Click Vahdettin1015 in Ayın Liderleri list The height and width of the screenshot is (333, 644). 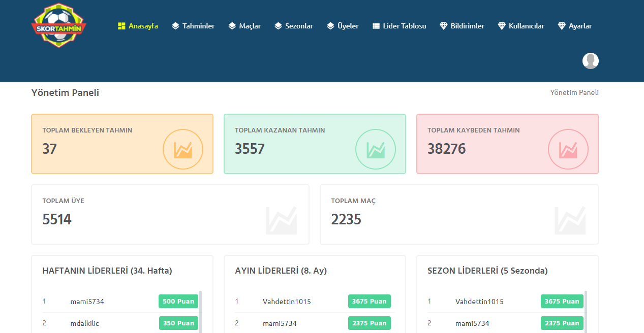click(x=287, y=302)
